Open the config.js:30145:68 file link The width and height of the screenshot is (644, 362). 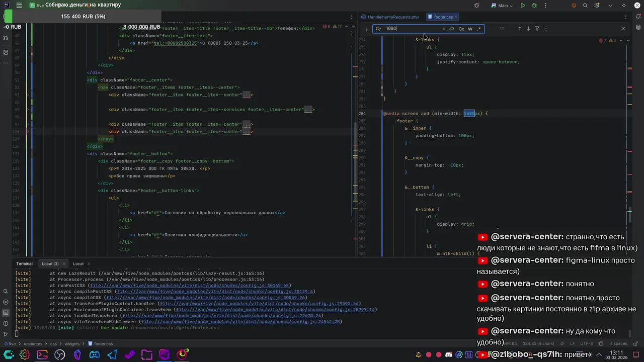(x=190, y=286)
